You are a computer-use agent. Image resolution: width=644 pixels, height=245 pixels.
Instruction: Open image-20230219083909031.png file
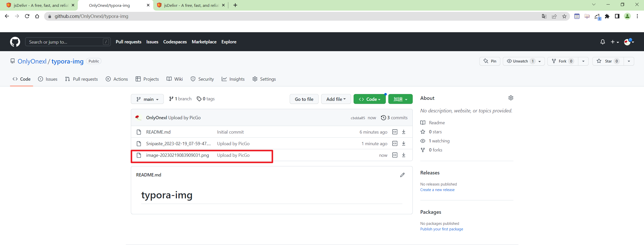click(x=177, y=155)
